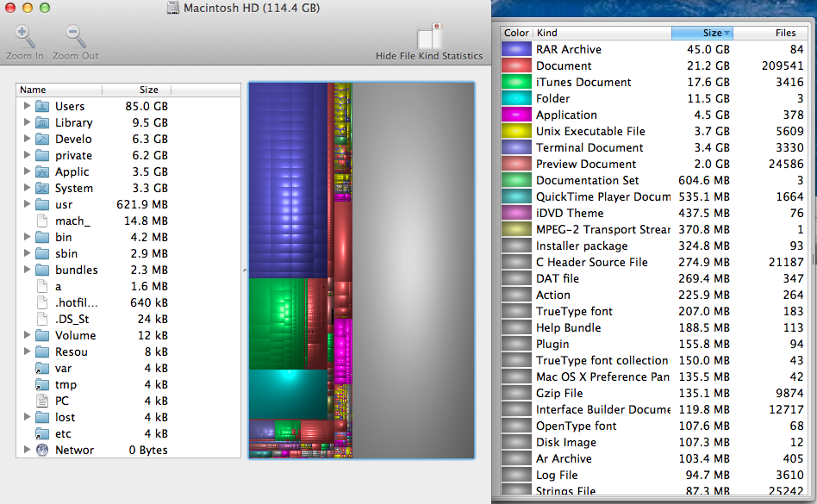The image size is (817, 504).
Task: Select the tmp alias folder icon
Action: click(x=42, y=385)
